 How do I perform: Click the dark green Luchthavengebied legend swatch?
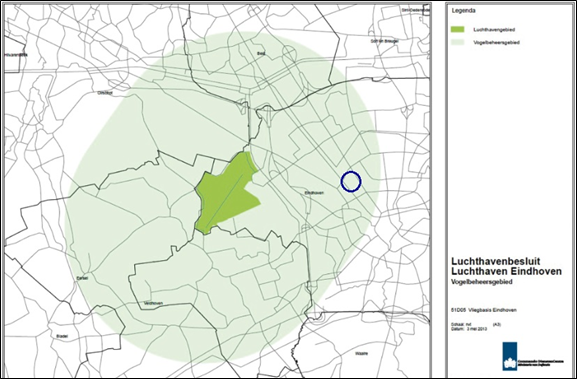pos(458,29)
